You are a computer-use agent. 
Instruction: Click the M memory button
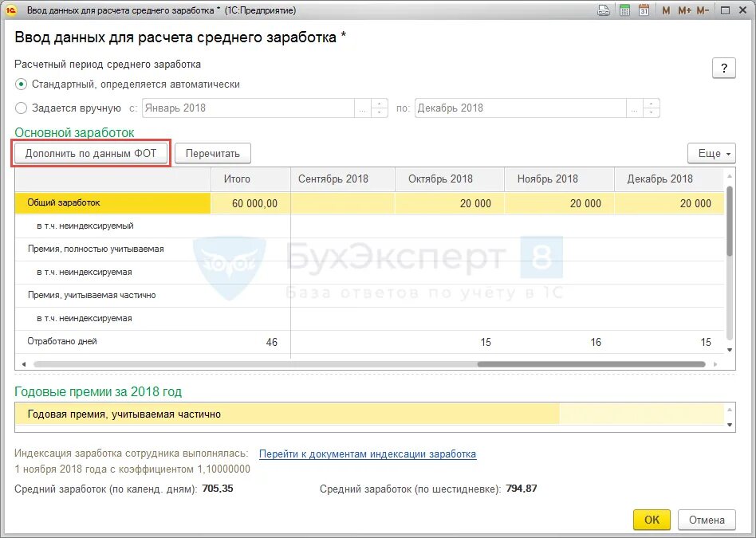(666, 10)
